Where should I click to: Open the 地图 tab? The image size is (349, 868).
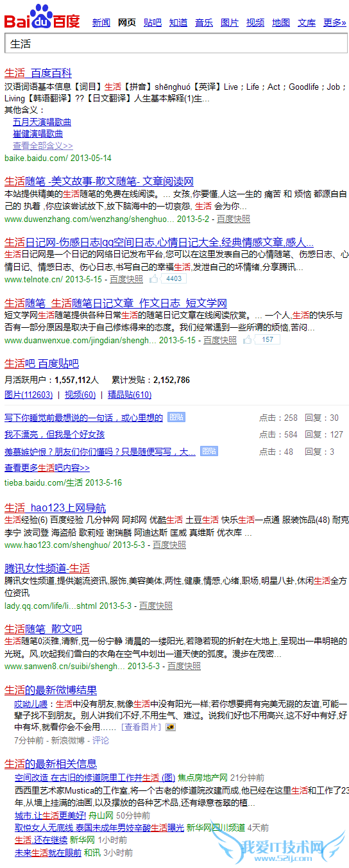pos(281,22)
